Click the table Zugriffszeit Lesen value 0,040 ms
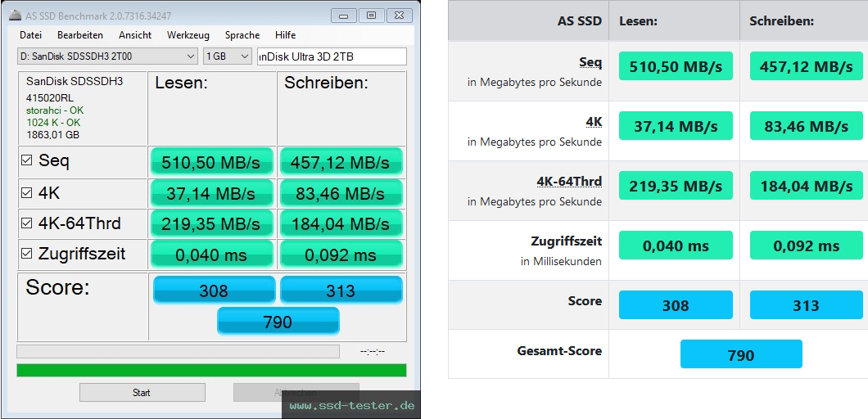This screenshot has height=419, width=868. [676, 246]
